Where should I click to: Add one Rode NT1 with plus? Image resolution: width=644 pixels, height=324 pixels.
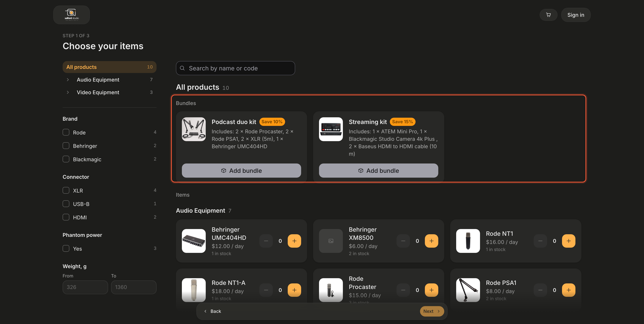(x=569, y=241)
